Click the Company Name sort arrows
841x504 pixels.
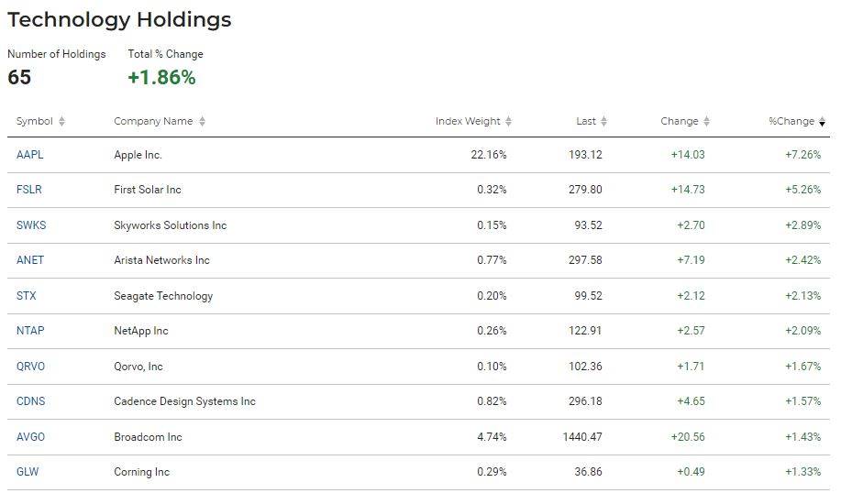(202, 121)
